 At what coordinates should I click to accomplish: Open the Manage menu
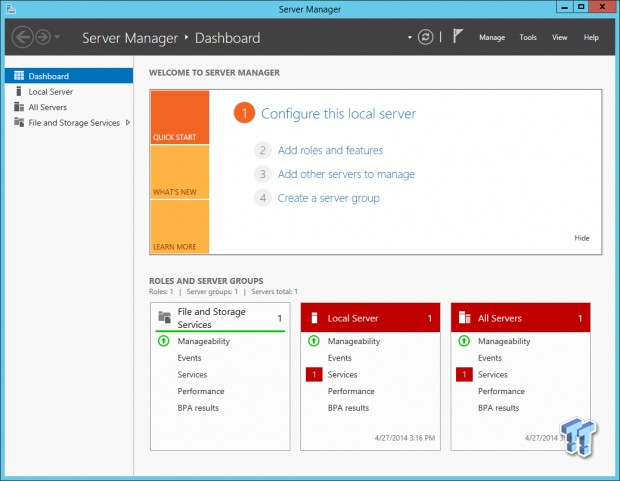492,37
